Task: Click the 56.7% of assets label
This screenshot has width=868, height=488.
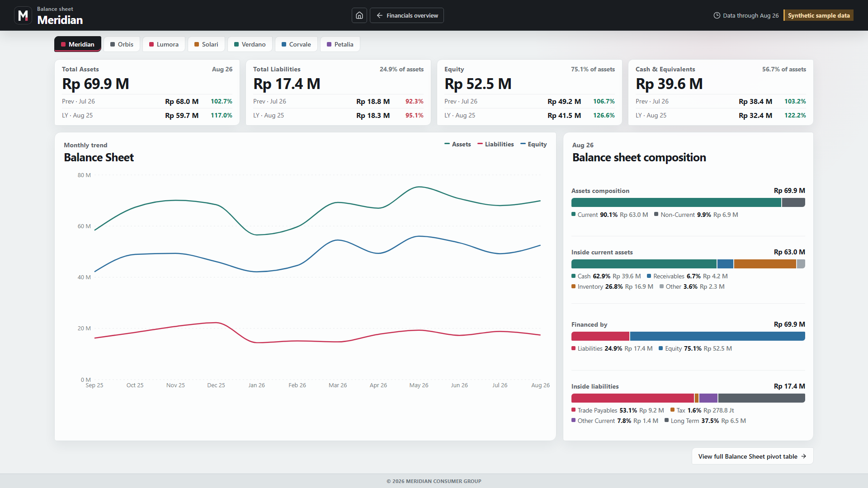Action: pyautogui.click(x=784, y=69)
